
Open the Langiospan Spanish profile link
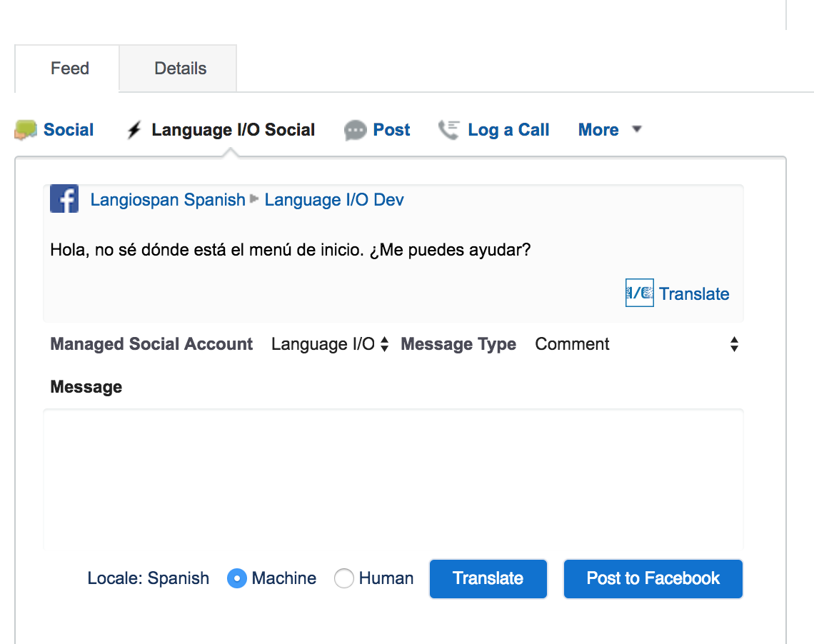(168, 200)
